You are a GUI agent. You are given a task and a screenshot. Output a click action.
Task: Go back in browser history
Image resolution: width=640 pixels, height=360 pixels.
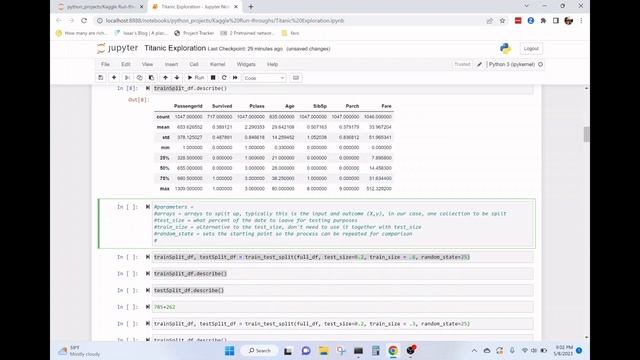pos(59,20)
